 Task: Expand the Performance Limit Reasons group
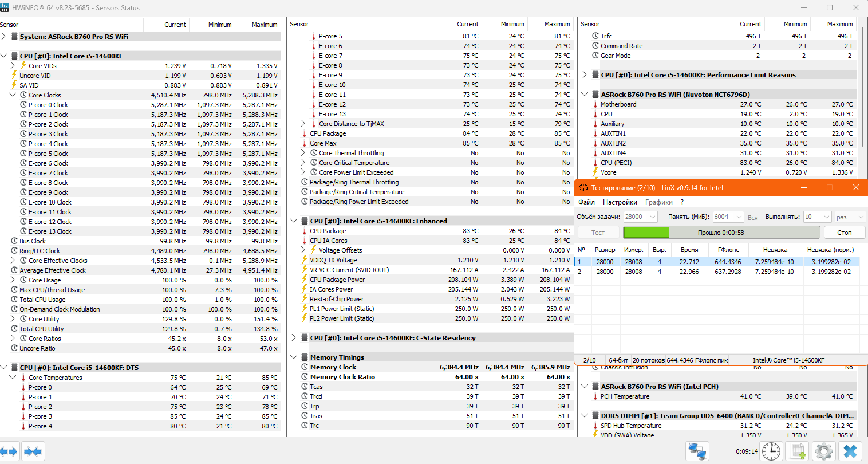pyautogui.click(x=585, y=75)
